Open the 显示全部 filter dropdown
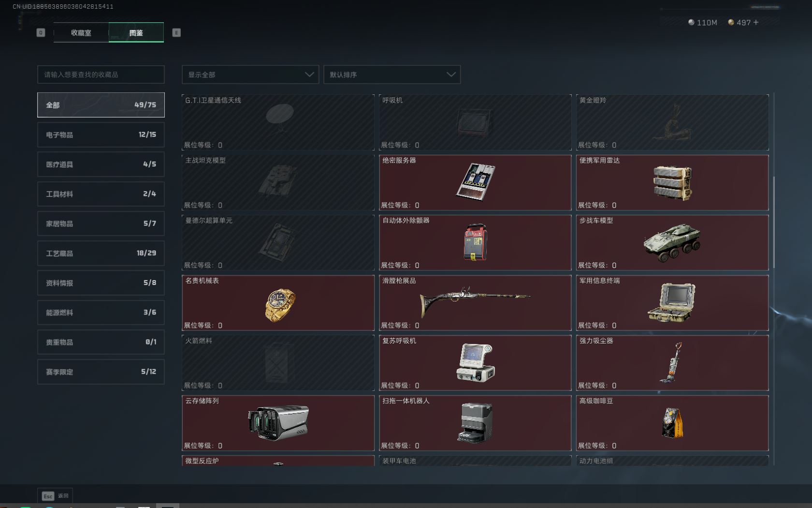This screenshot has width=812, height=508. [x=250, y=75]
